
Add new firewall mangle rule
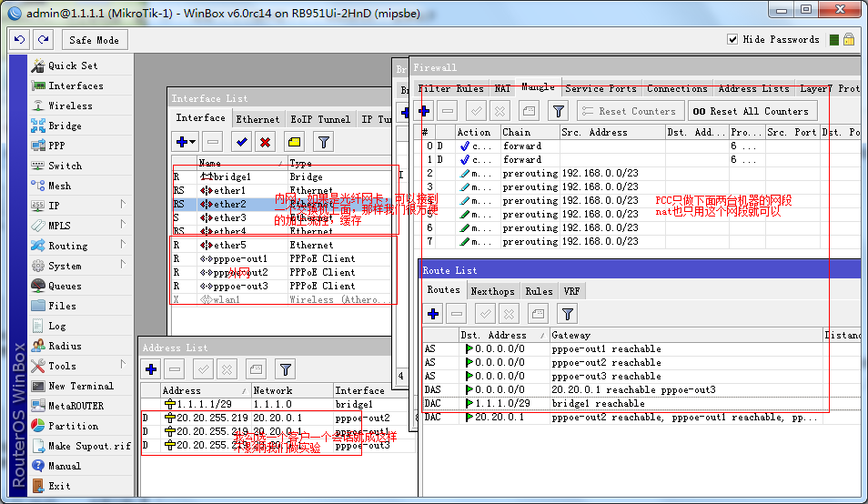tap(425, 111)
